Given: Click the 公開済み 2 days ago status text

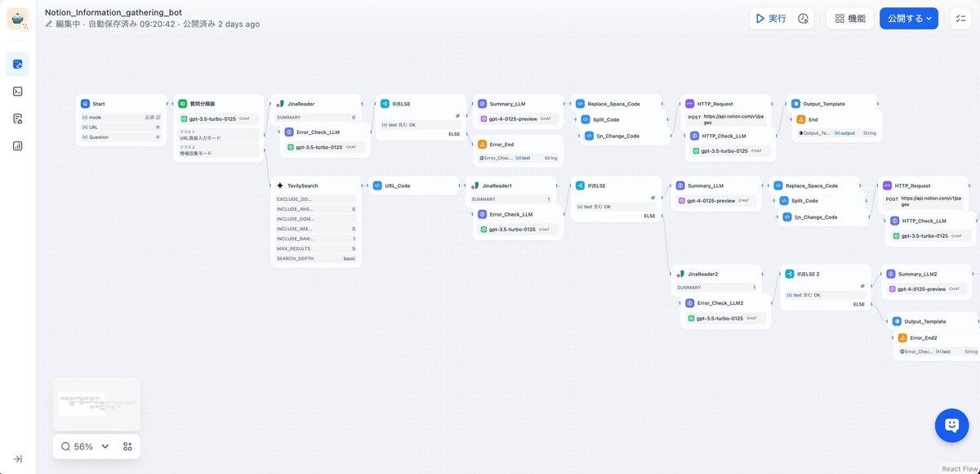Looking at the screenshot, I should pyautogui.click(x=221, y=25).
